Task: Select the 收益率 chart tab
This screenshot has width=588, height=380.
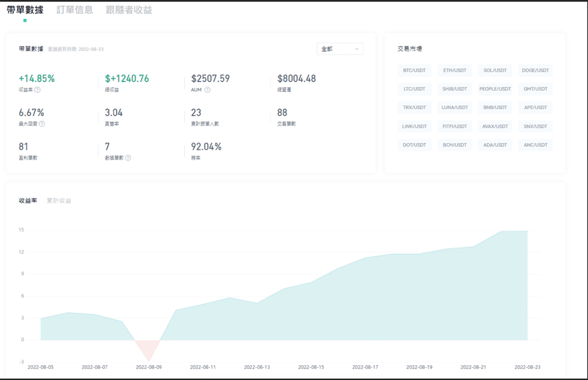Action: tap(28, 200)
